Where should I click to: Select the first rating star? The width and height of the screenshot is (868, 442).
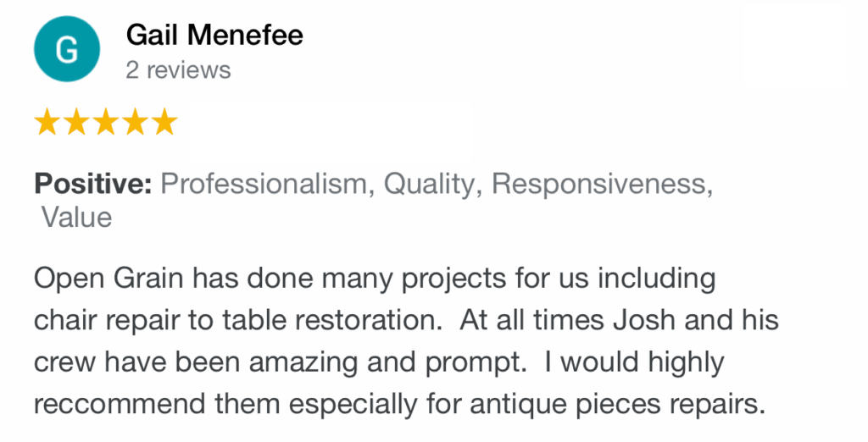(x=47, y=122)
